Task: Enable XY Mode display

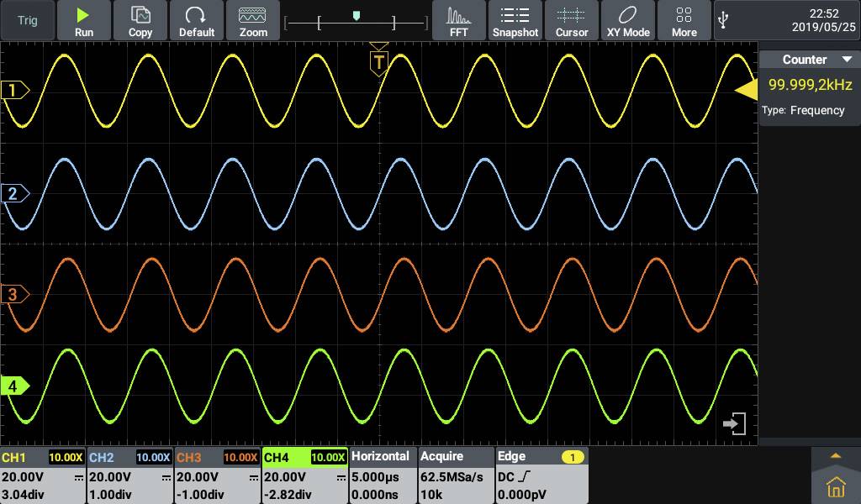Action: (x=628, y=20)
